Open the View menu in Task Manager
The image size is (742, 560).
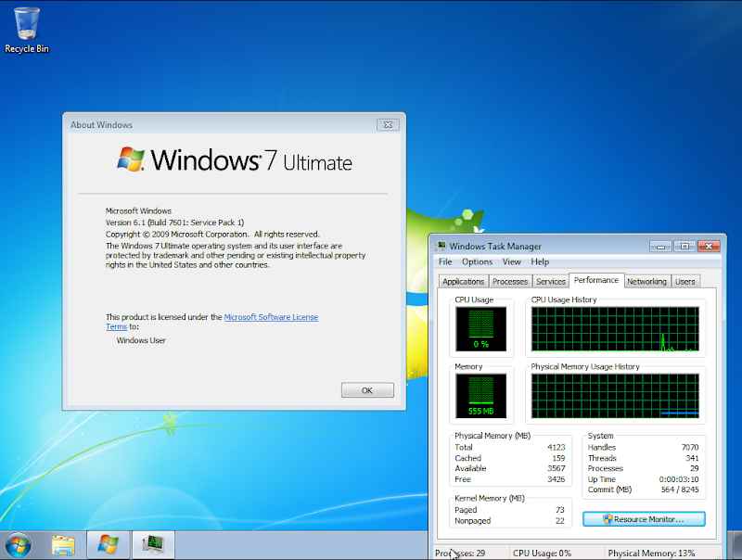click(512, 261)
